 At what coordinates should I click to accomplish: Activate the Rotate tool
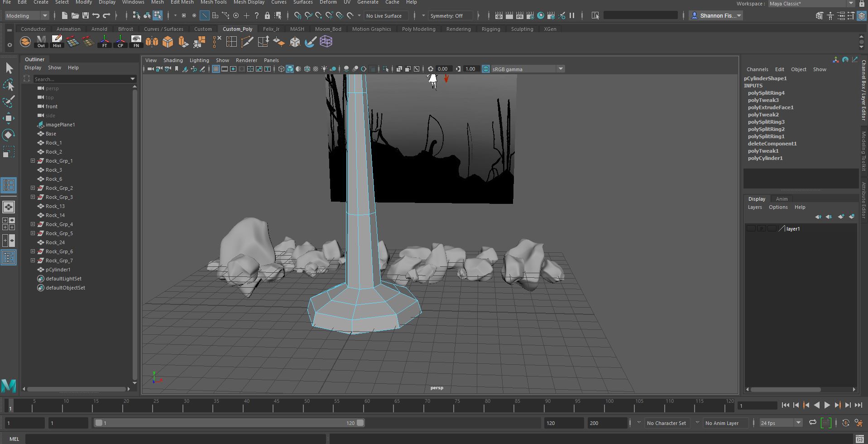pos(9,135)
